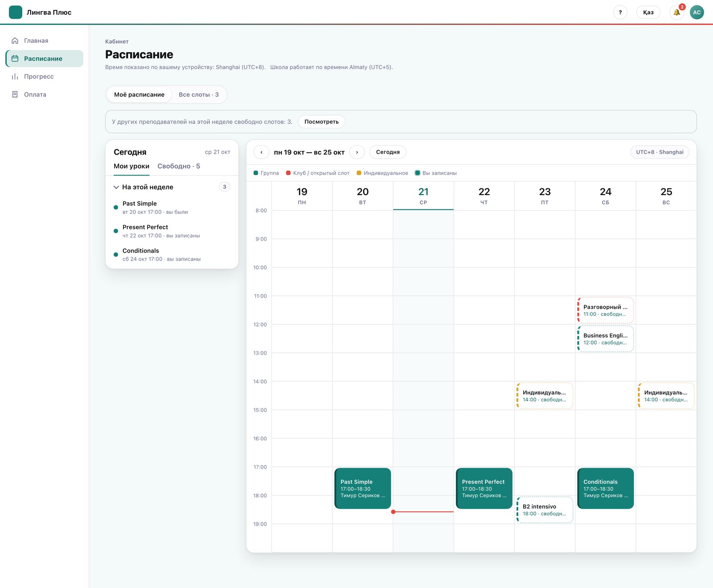The width and height of the screenshot is (713, 588).
Task: Open Past Simple event on Tuesday 20
Action: pos(363,488)
